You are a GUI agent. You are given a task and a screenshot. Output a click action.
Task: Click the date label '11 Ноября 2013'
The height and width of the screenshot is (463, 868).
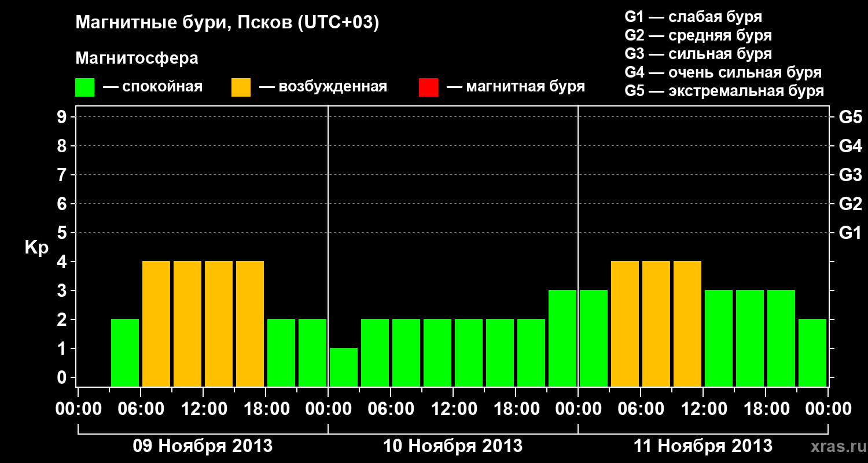703,446
